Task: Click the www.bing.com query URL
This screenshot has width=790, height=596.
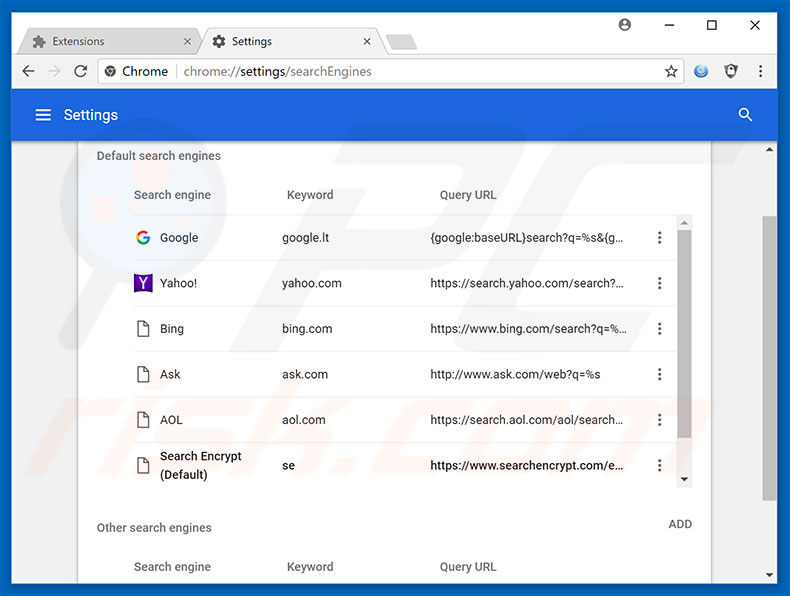Action: [528, 329]
